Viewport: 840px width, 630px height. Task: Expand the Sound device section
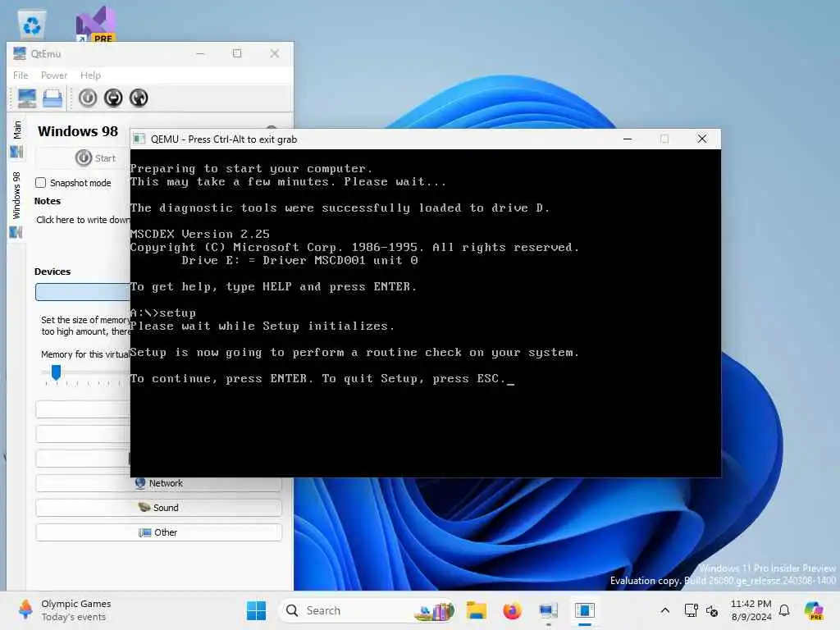click(x=158, y=508)
